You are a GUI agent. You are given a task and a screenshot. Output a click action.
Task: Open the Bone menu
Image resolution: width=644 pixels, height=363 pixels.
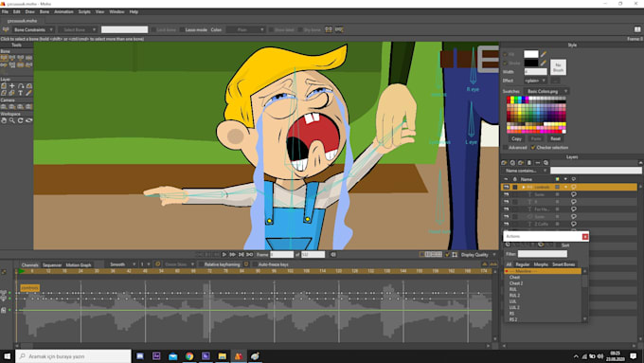[x=45, y=12]
